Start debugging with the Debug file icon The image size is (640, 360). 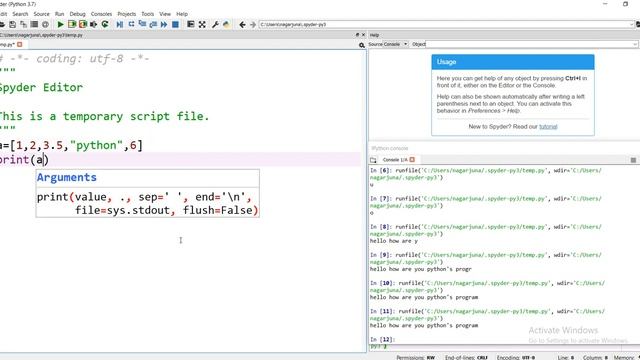click(120, 24)
